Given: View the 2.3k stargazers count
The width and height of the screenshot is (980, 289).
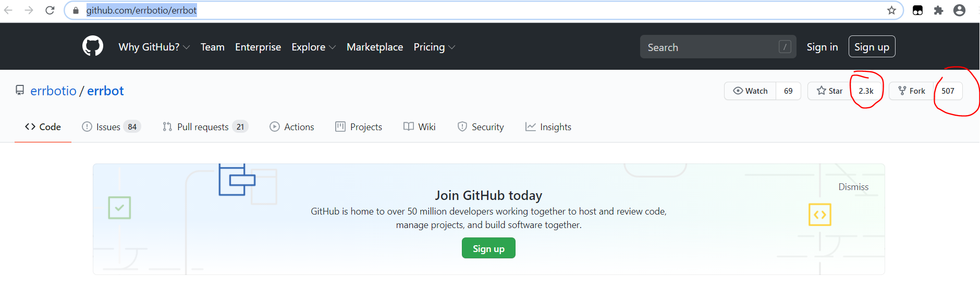Looking at the screenshot, I should click(866, 91).
